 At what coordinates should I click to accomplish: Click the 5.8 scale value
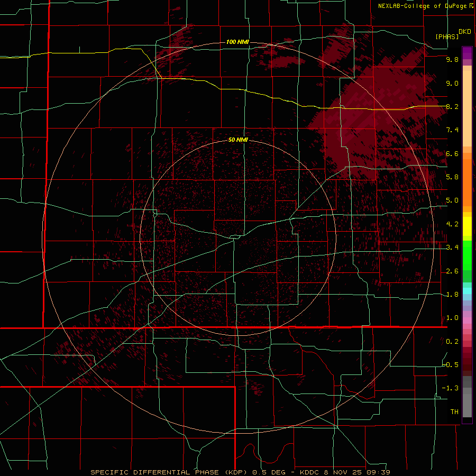point(452,177)
